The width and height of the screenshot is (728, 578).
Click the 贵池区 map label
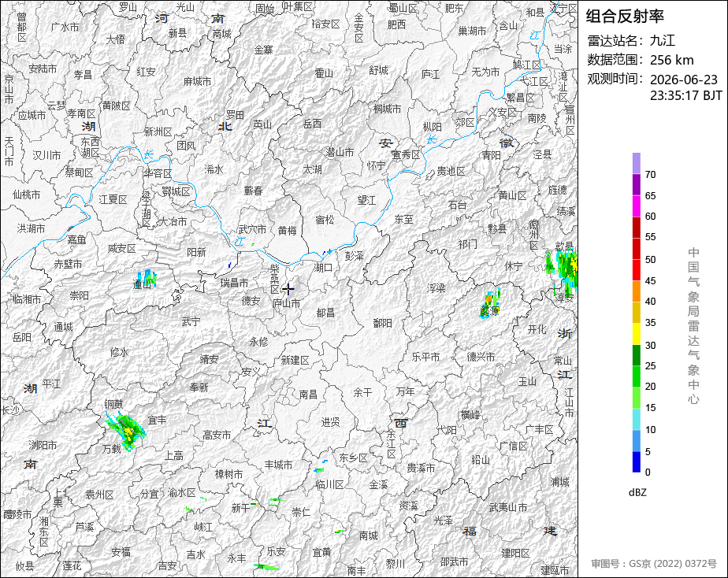coord(451,171)
